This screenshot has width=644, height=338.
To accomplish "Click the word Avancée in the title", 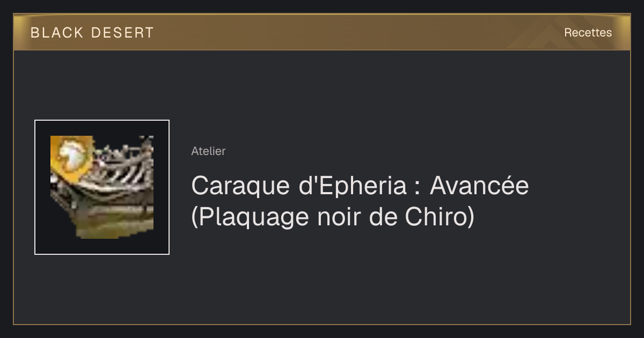I will (479, 186).
